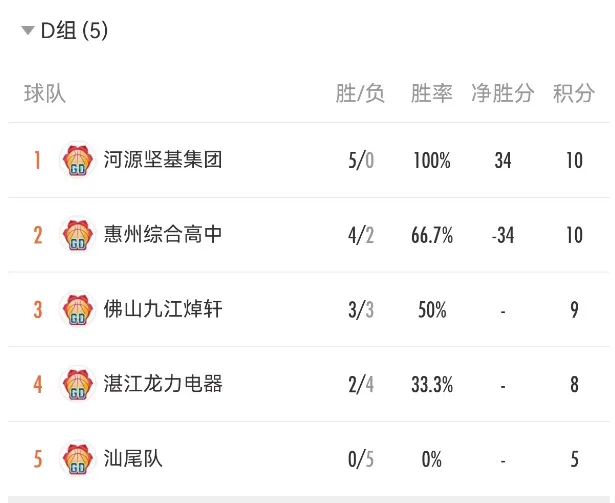The height and width of the screenshot is (503, 615).
Task: Open 汕尾队 team name
Action: [x=133, y=458]
